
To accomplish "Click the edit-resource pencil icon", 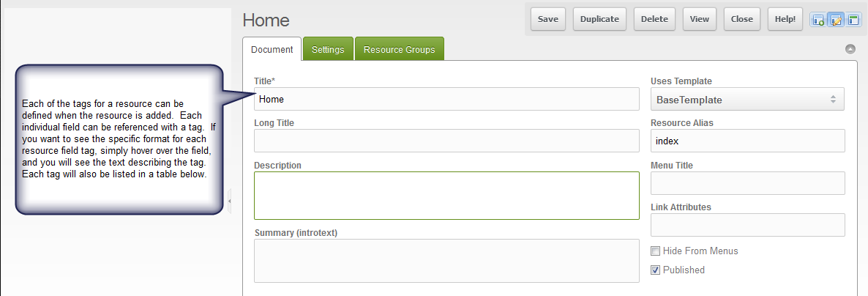I will (836, 20).
